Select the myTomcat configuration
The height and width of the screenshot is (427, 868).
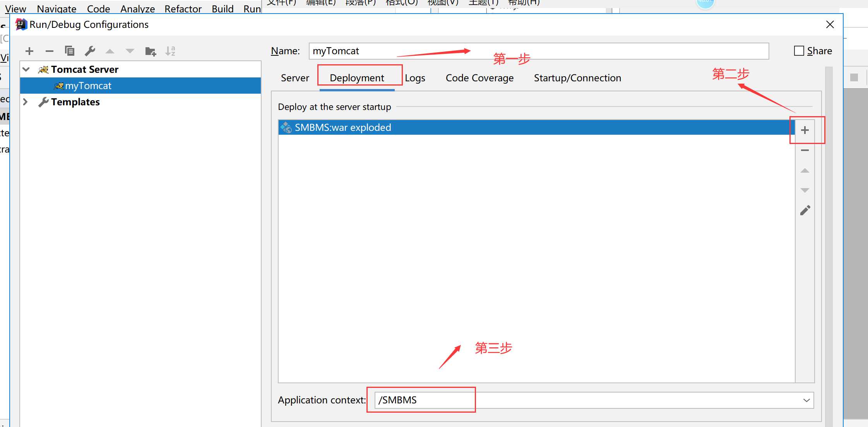coord(140,86)
